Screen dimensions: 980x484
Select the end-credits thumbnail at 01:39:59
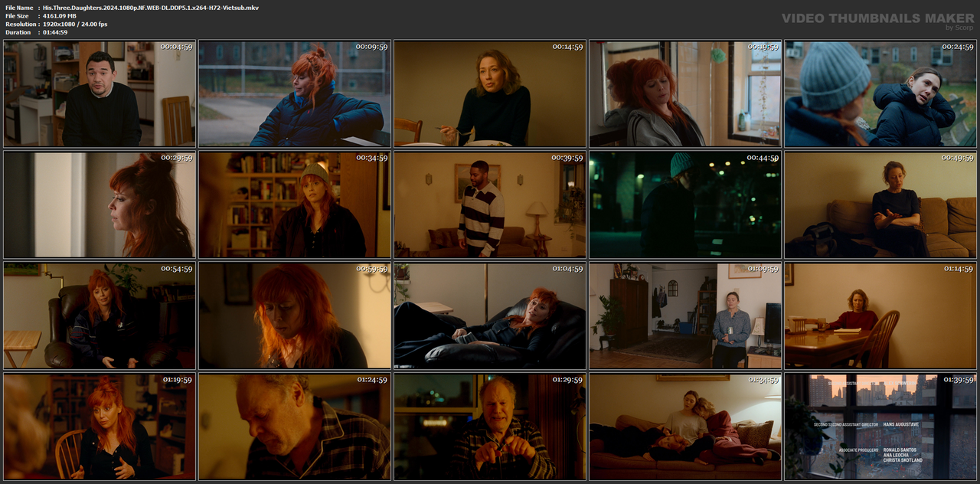point(880,427)
